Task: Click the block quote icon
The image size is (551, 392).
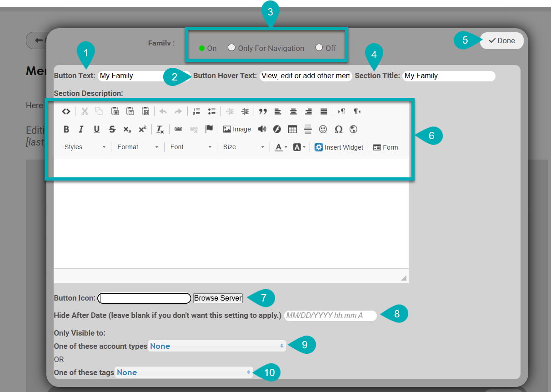Action: (263, 111)
